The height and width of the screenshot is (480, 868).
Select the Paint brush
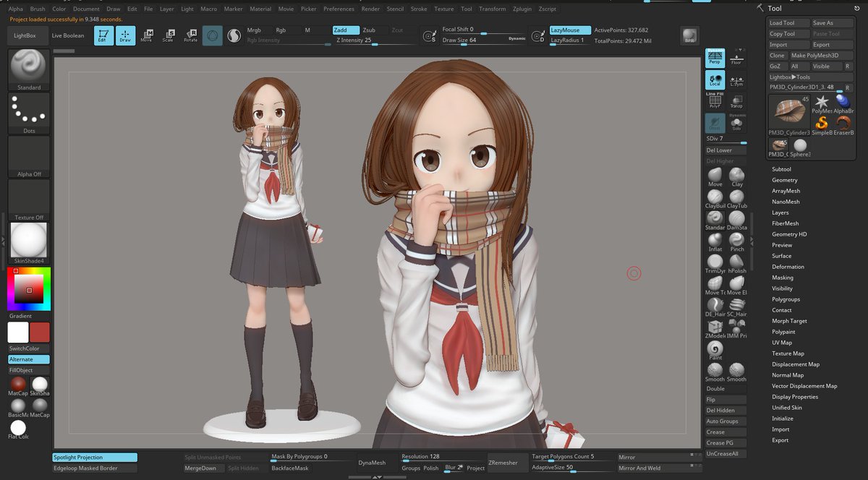[715, 350]
